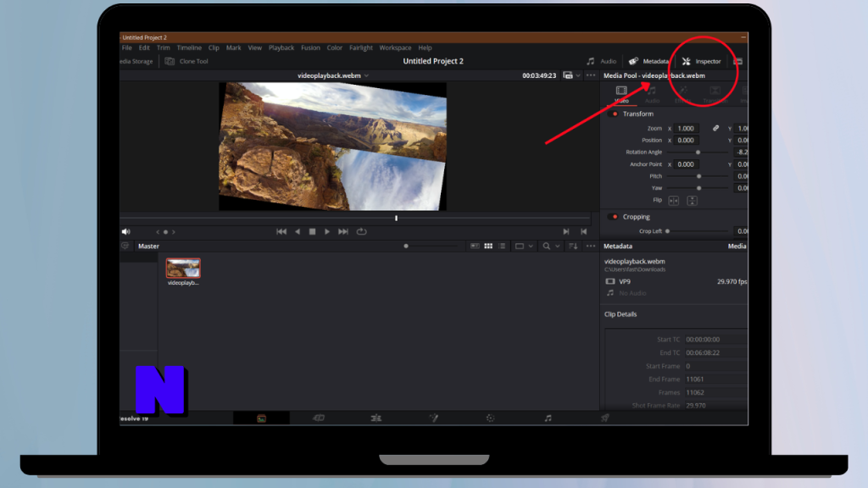Switch to Inspector Video tab
This screenshot has width=868, height=488.
click(x=621, y=95)
